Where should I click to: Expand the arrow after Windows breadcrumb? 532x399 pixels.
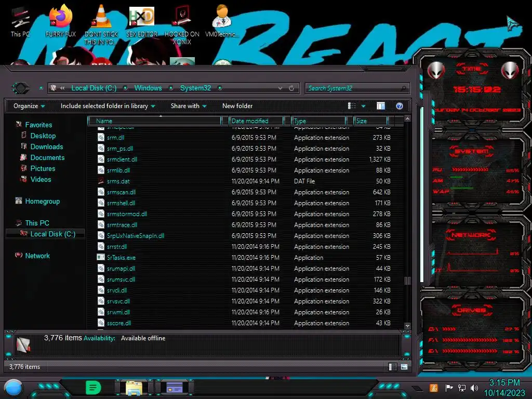pyautogui.click(x=171, y=88)
